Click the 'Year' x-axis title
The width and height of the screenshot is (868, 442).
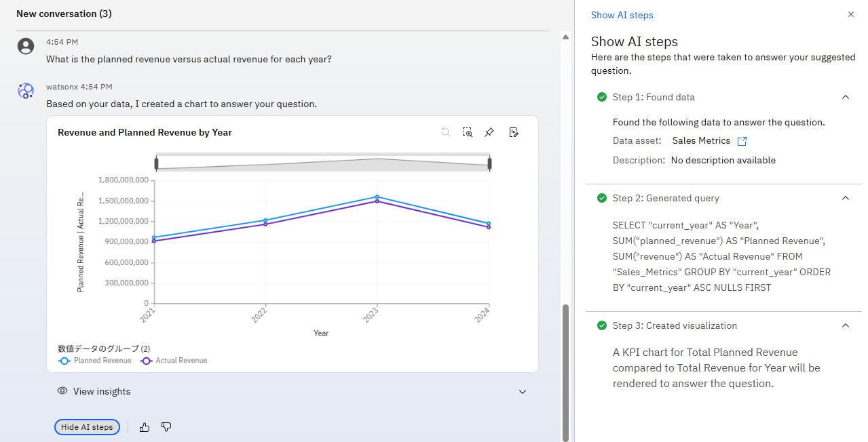(x=321, y=333)
